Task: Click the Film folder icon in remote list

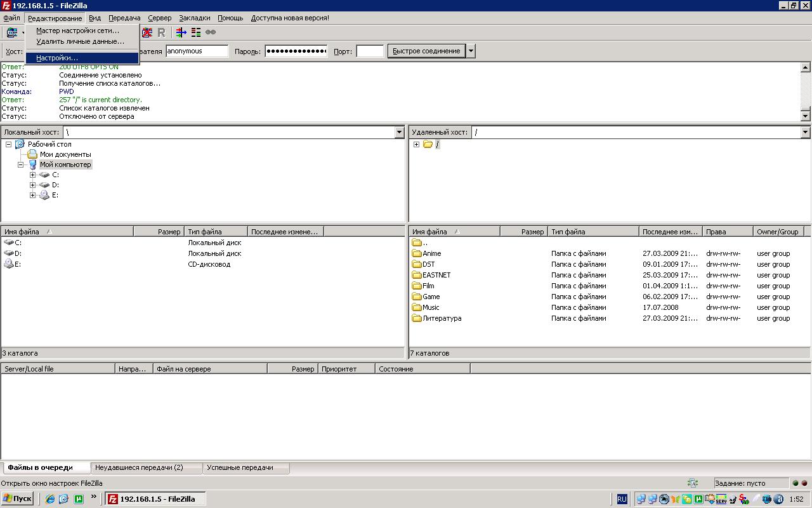Action: pos(417,286)
